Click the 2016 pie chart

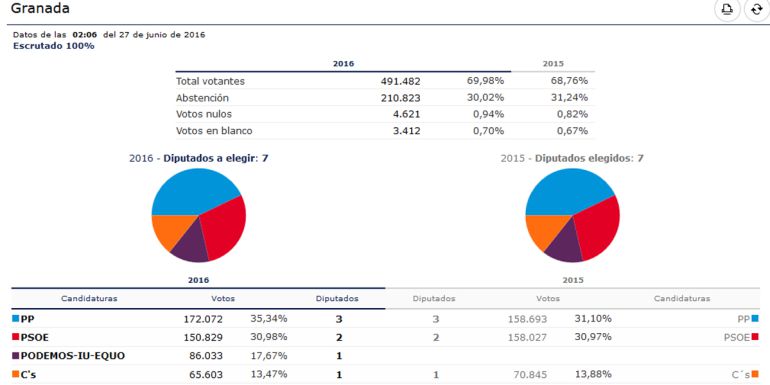(198, 215)
